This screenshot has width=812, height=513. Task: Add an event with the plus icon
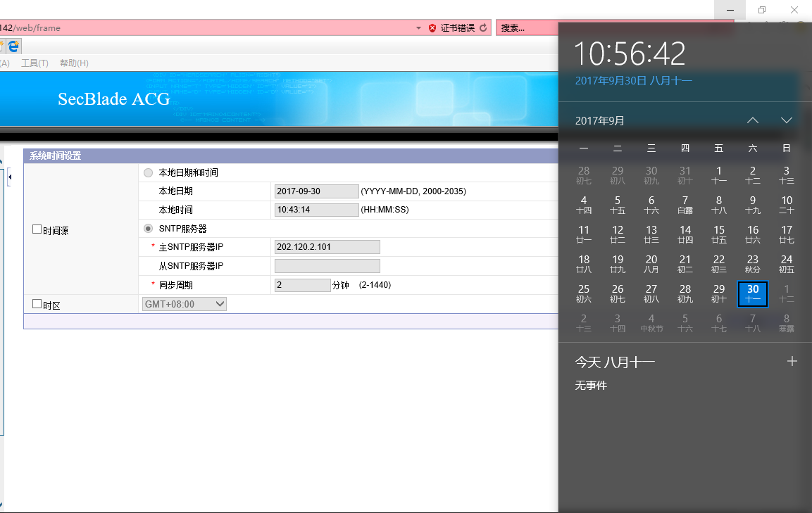pos(792,361)
